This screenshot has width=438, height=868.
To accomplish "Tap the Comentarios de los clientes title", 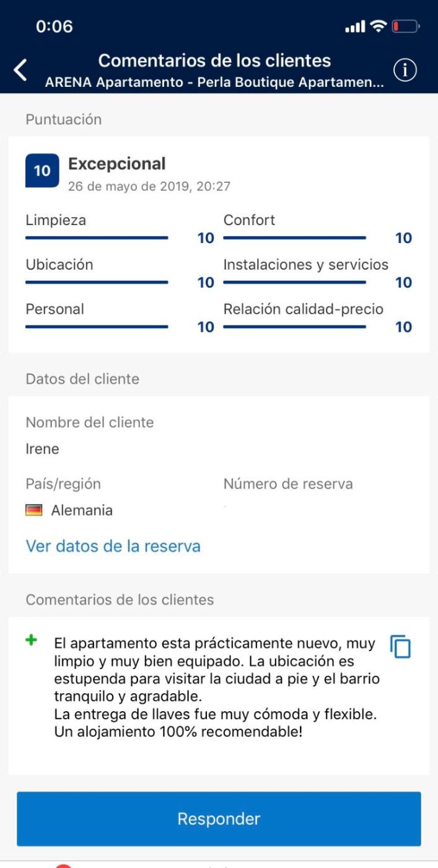I will pyautogui.click(x=214, y=61).
